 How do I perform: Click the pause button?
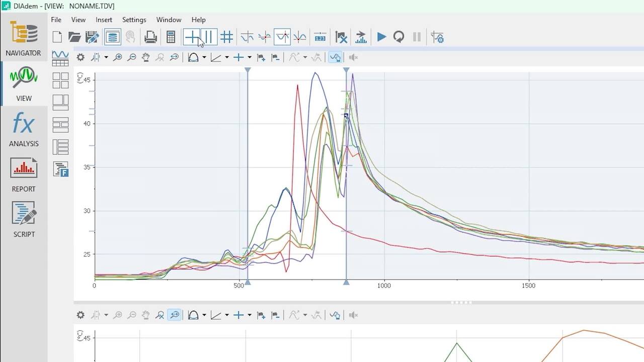(x=417, y=37)
